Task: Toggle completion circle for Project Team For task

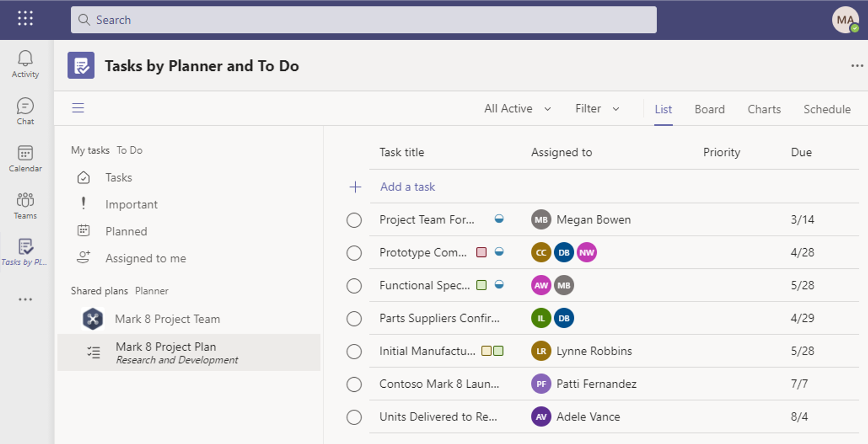Action: click(355, 220)
